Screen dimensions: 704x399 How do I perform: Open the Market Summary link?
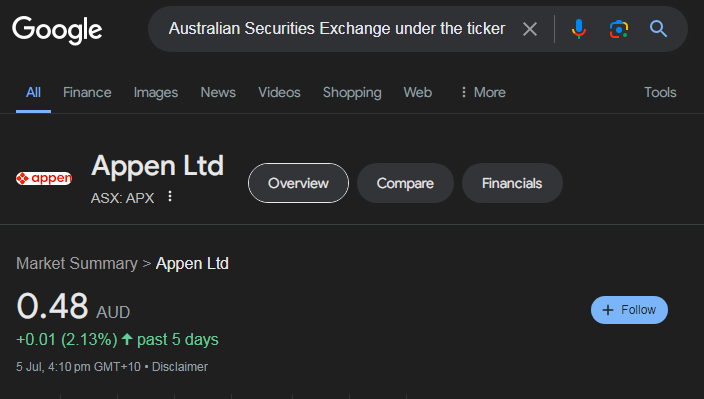(x=77, y=263)
